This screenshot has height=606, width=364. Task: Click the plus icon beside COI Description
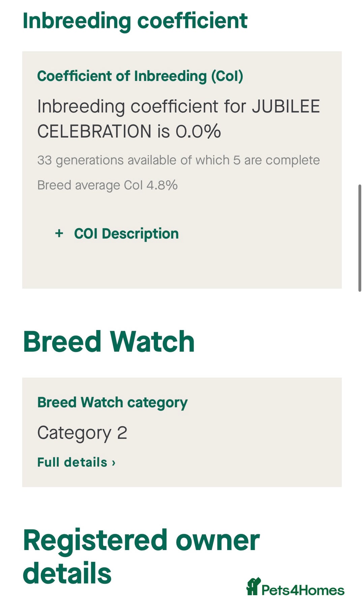(x=59, y=233)
